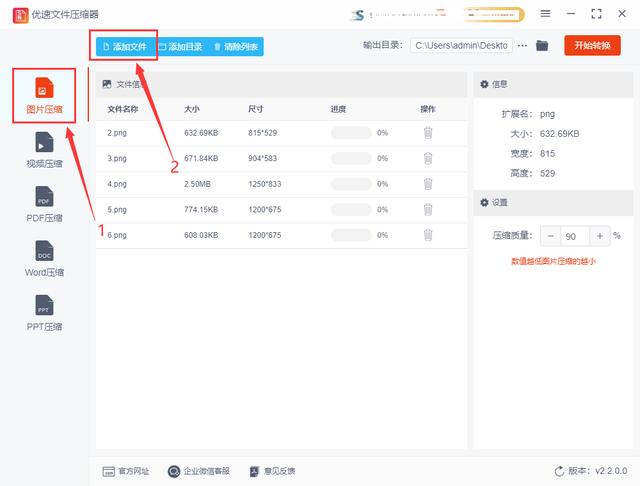Click the user account avatar icon
The image size is (640, 486).
click(x=357, y=15)
